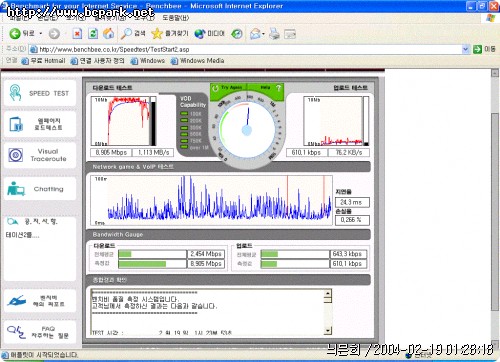The height and width of the screenshot is (362, 500).
Task: Click the green Go arrow button
Action: pyautogui.click(x=477, y=49)
